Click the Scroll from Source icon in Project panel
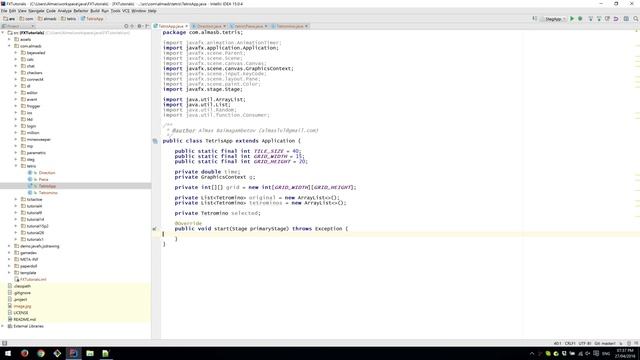The height and width of the screenshot is (360, 640). 126,26
